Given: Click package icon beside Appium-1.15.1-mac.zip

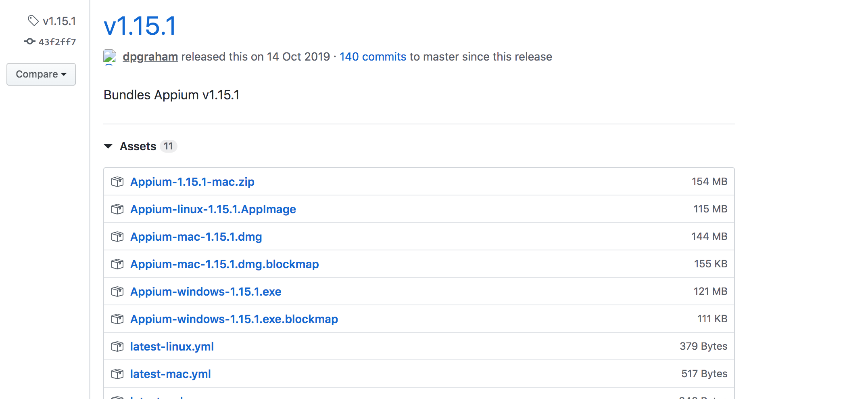Looking at the screenshot, I should (x=117, y=182).
